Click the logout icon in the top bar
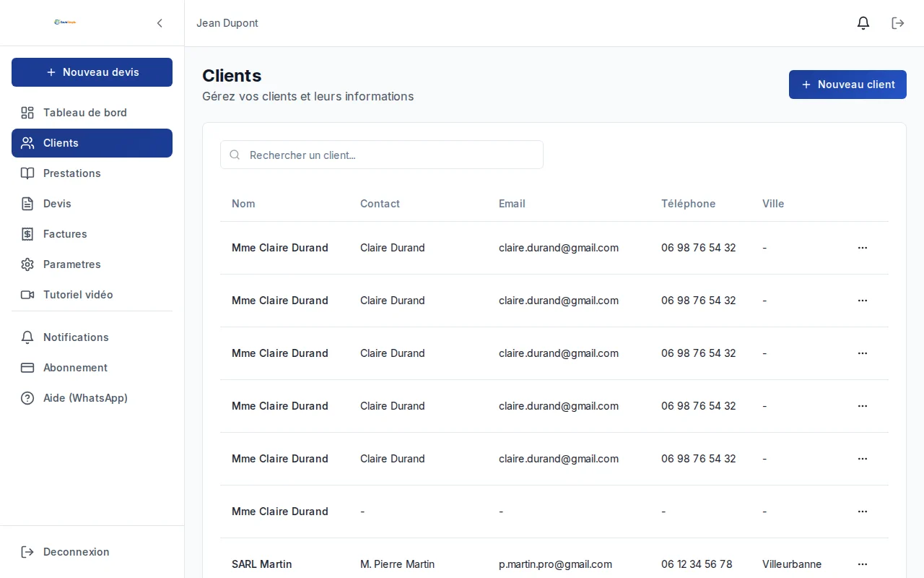The width and height of the screenshot is (924, 578). pyautogui.click(x=898, y=23)
